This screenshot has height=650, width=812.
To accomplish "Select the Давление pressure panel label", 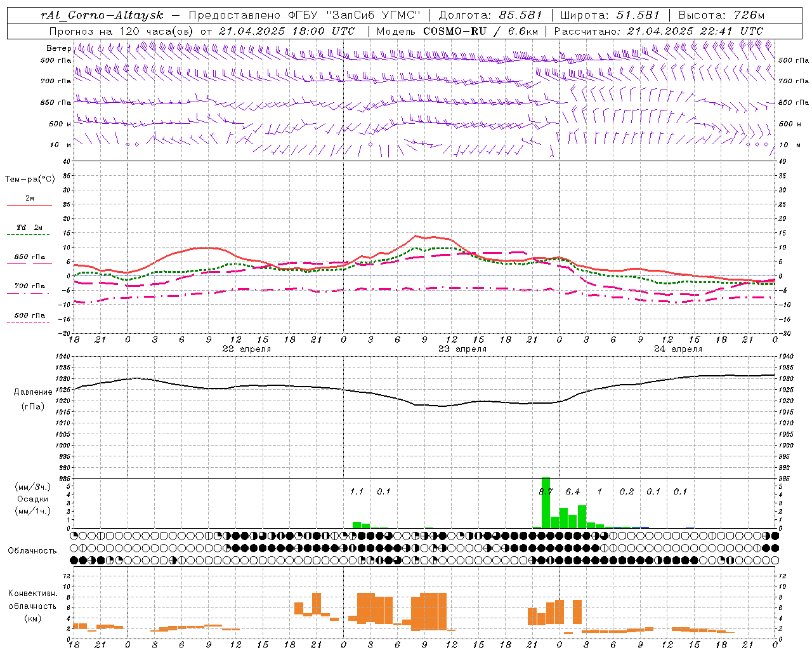I will [33, 392].
